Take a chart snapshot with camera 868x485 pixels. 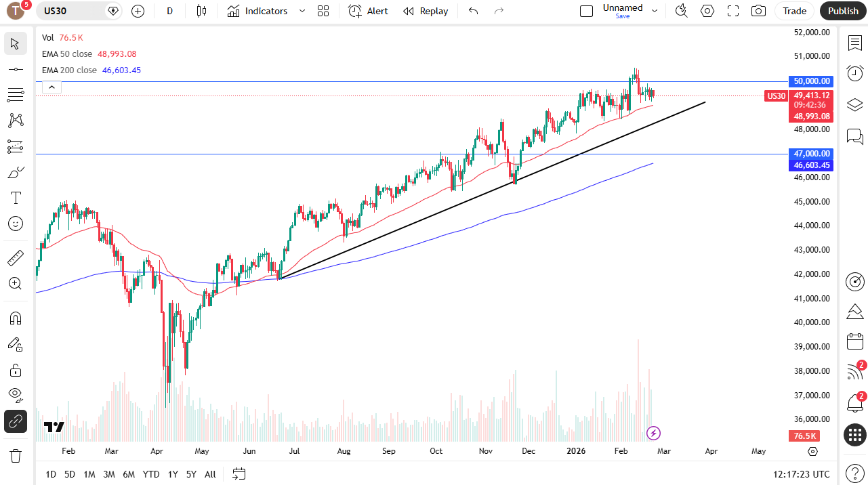[759, 11]
